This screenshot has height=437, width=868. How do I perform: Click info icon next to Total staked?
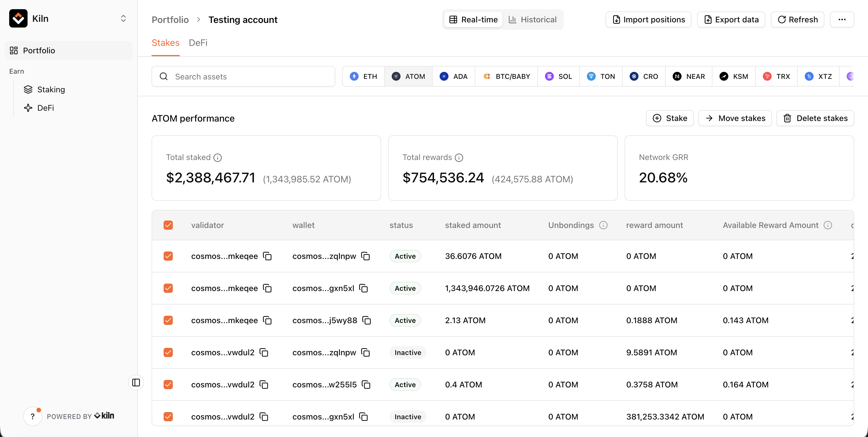218,157
